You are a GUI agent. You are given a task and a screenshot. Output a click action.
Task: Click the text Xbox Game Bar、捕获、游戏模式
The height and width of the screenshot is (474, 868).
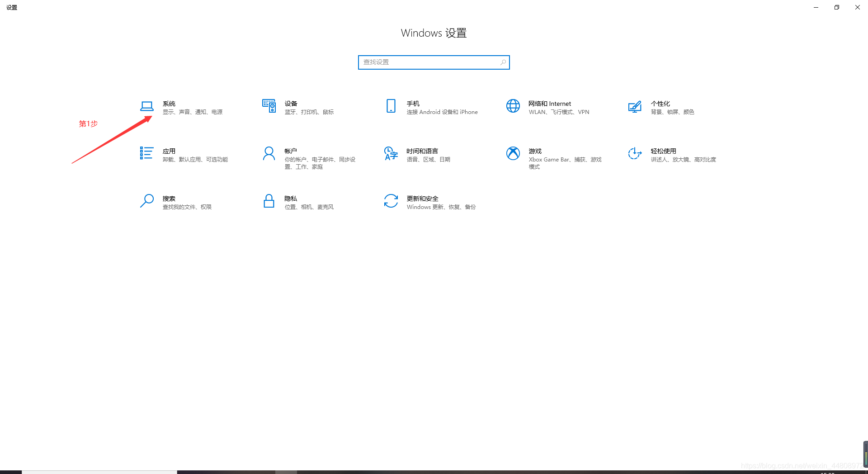(x=565, y=163)
